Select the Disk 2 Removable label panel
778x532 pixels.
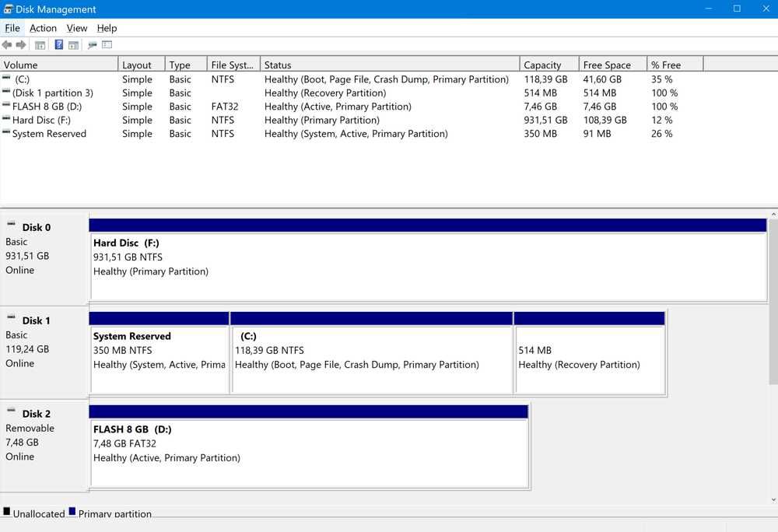(44, 445)
